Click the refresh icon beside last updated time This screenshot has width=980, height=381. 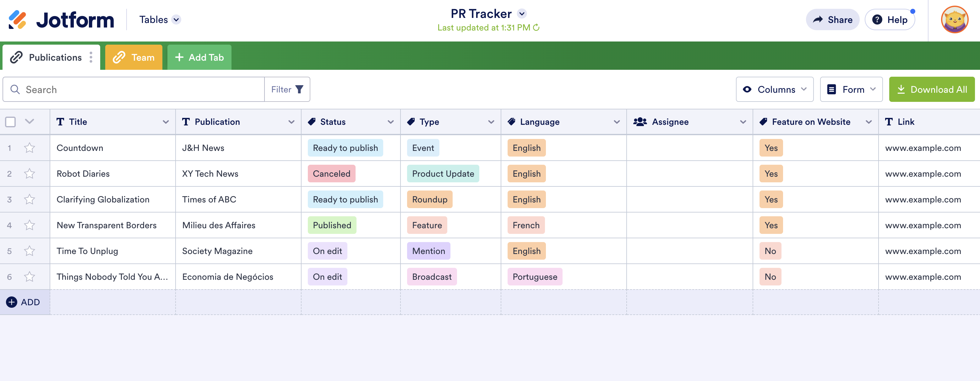click(x=536, y=28)
